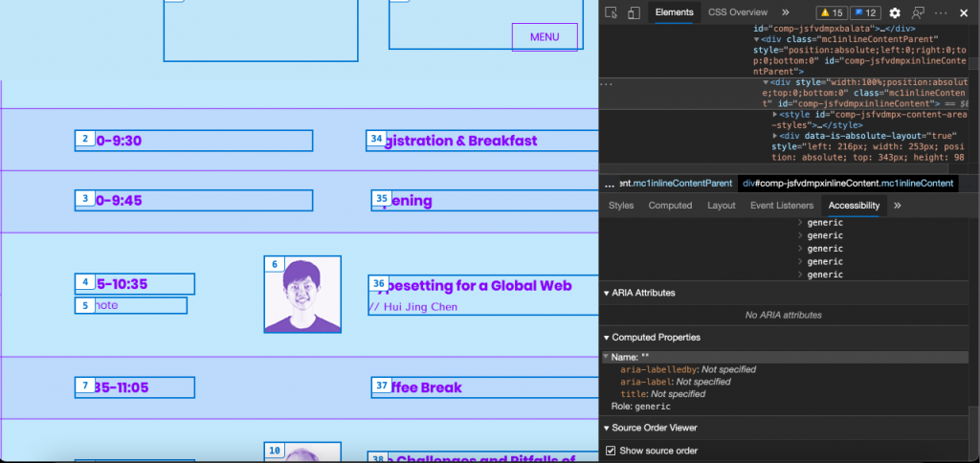Collapse the Name property row
Image resolution: width=980 pixels, height=463 pixels.
(606, 358)
